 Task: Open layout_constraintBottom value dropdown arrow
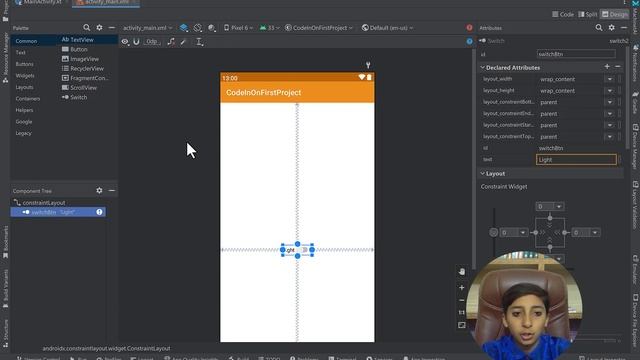tap(610, 102)
